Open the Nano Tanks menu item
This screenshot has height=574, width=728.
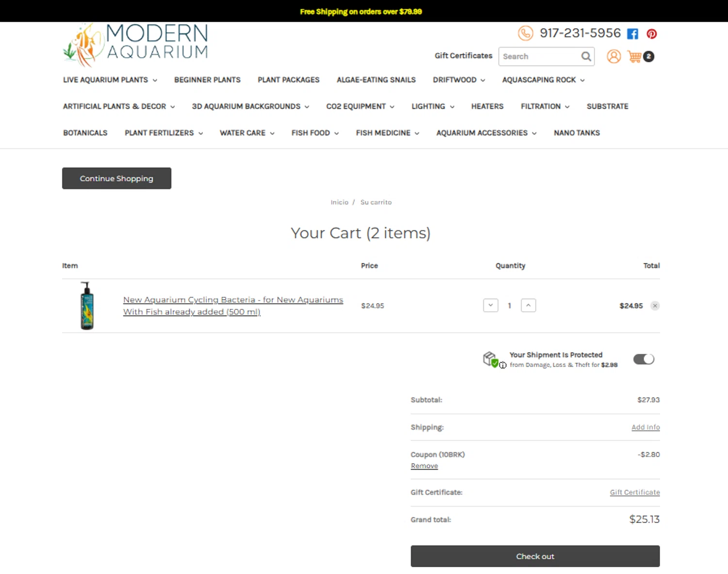[x=577, y=133]
